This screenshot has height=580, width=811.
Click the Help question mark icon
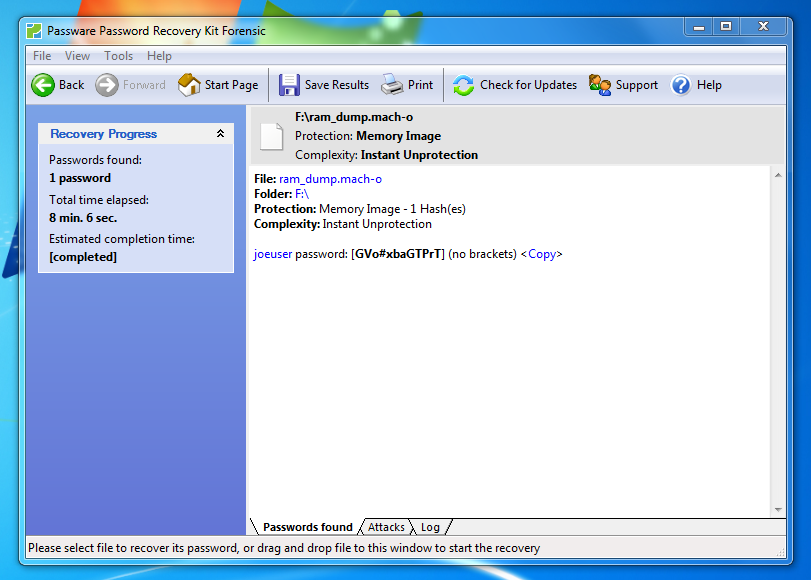(681, 85)
